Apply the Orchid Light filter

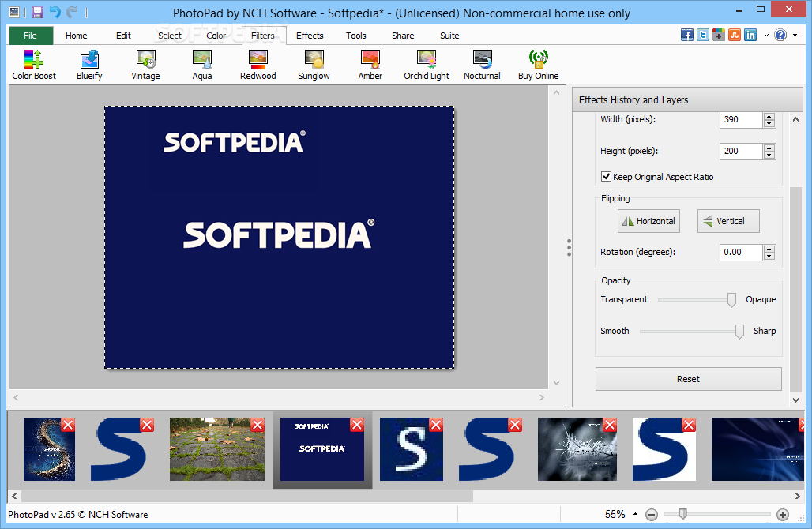427,65
